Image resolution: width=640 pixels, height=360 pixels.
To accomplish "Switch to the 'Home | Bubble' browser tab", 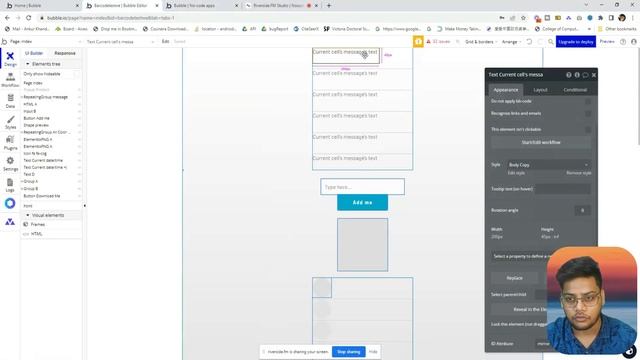I will coord(42,6).
